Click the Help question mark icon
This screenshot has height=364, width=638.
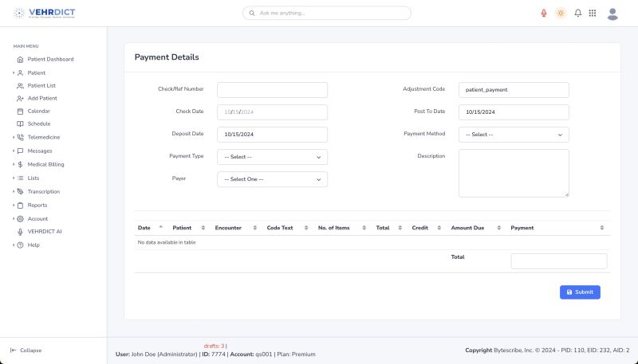[21, 245]
